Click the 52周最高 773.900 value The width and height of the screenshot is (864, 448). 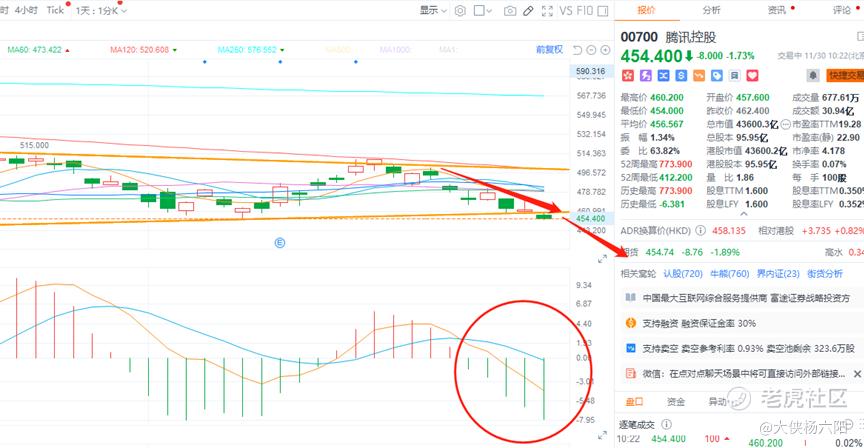676,164
